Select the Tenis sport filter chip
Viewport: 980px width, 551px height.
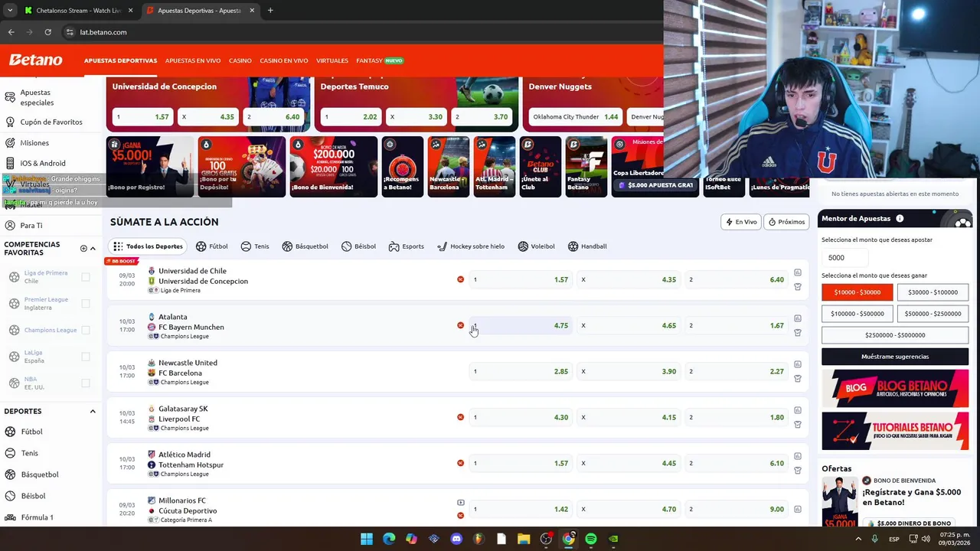click(255, 246)
